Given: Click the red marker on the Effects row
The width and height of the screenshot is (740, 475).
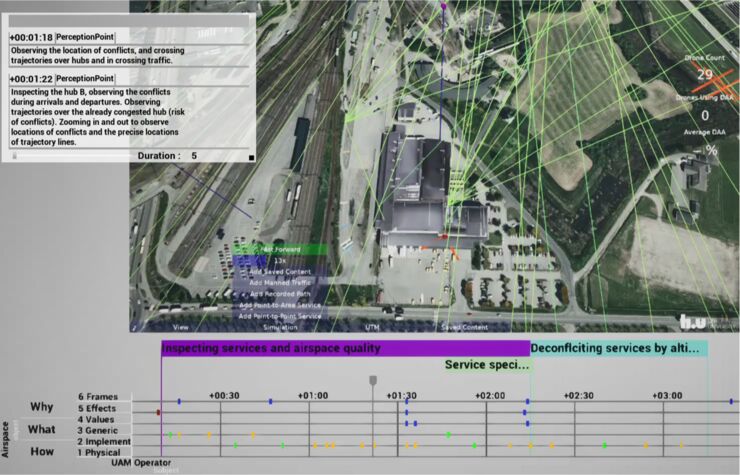Looking at the screenshot, I should click(x=158, y=413).
